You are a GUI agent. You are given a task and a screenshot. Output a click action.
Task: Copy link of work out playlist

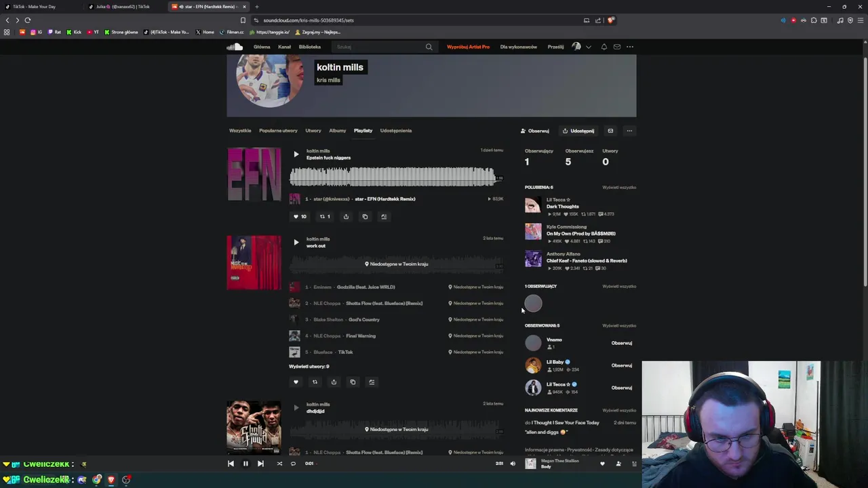353,382
